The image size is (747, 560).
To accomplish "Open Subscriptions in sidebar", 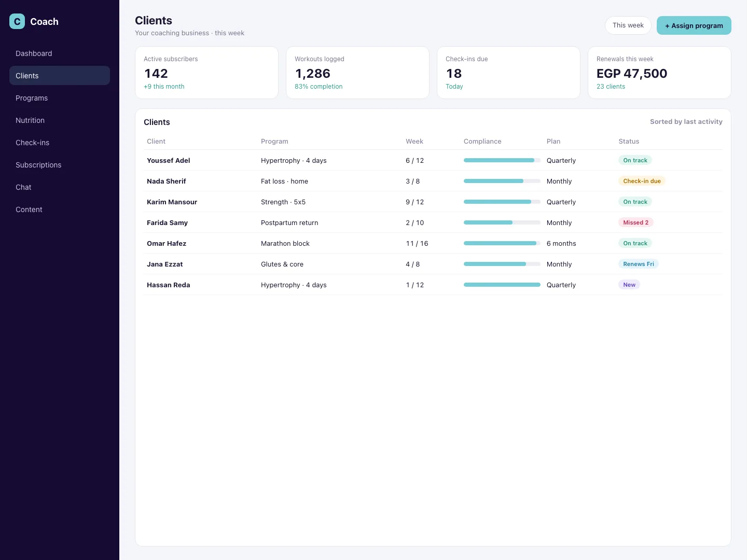I will coord(60,165).
